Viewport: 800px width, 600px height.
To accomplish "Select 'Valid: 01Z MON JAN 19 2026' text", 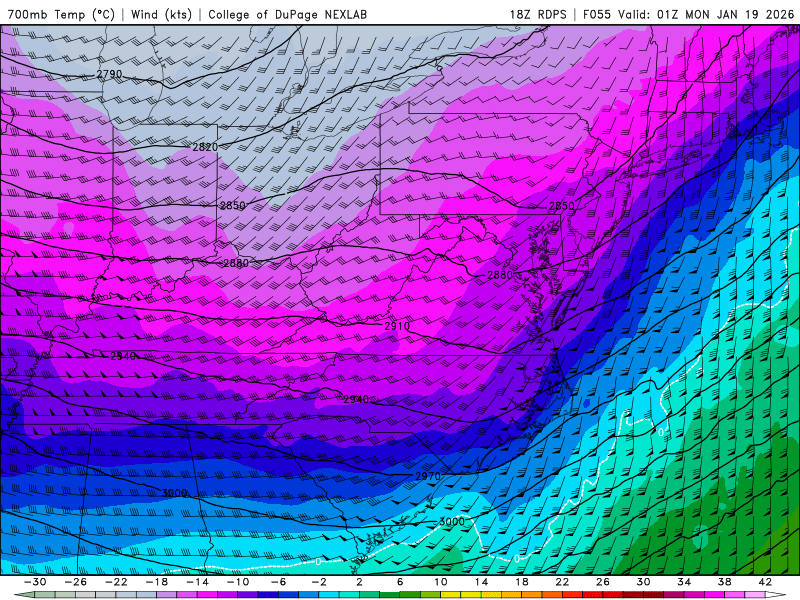I will (x=706, y=14).
